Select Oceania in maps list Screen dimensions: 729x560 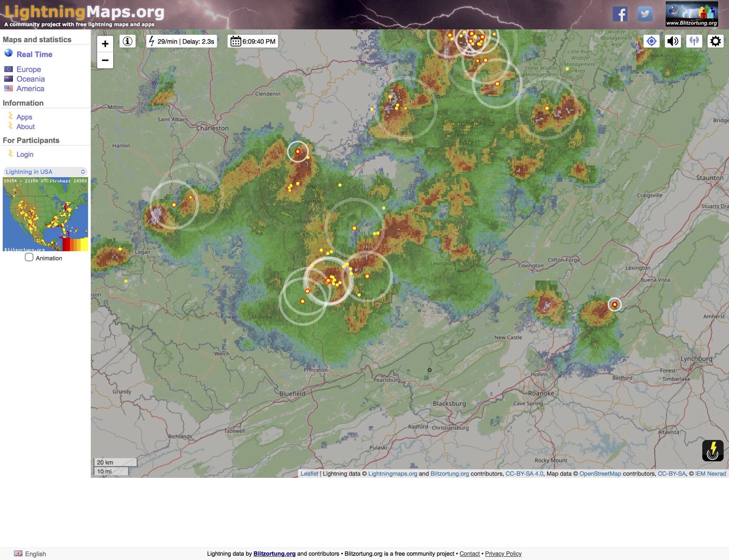tap(31, 79)
